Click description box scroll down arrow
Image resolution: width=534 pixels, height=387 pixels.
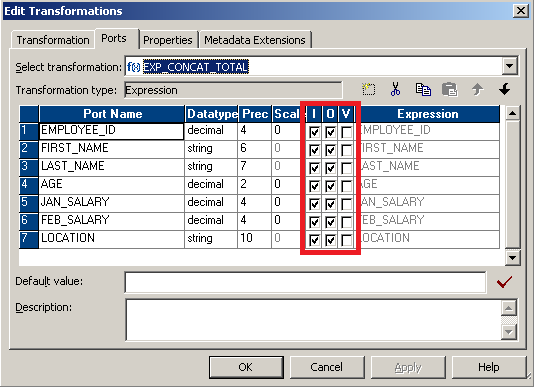click(509, 331)
